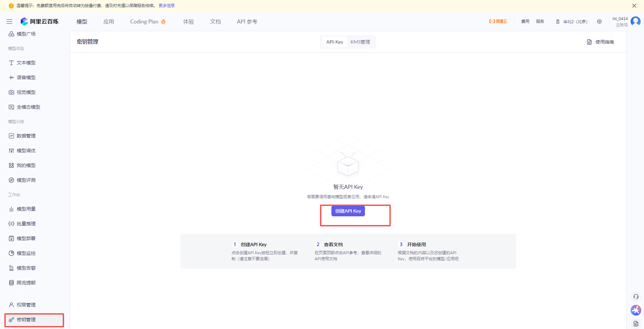Click the settings gear icon in header

click(x=599, y=21)
